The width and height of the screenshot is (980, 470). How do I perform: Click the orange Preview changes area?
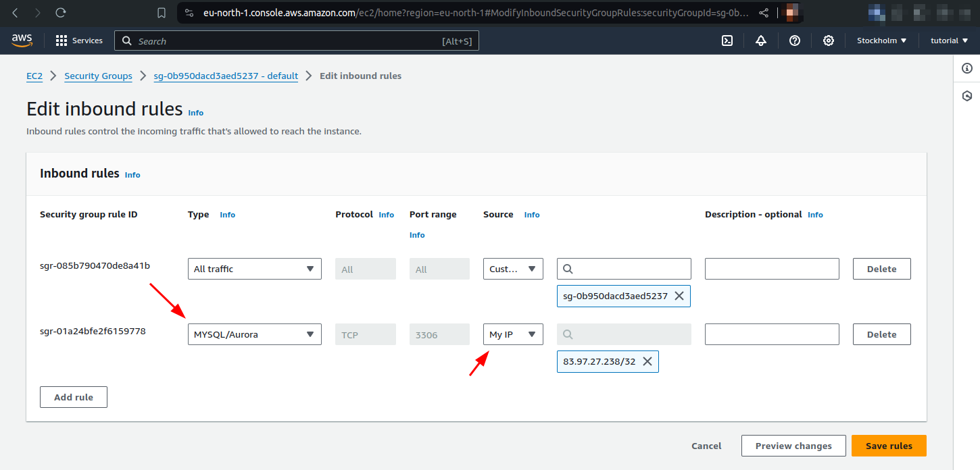(x=793, y=446)
